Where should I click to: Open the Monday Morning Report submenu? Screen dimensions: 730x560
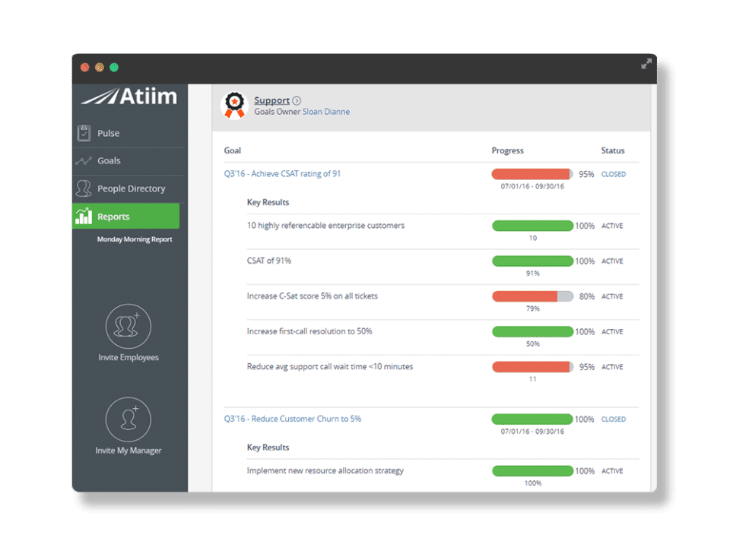coord(135,239)
